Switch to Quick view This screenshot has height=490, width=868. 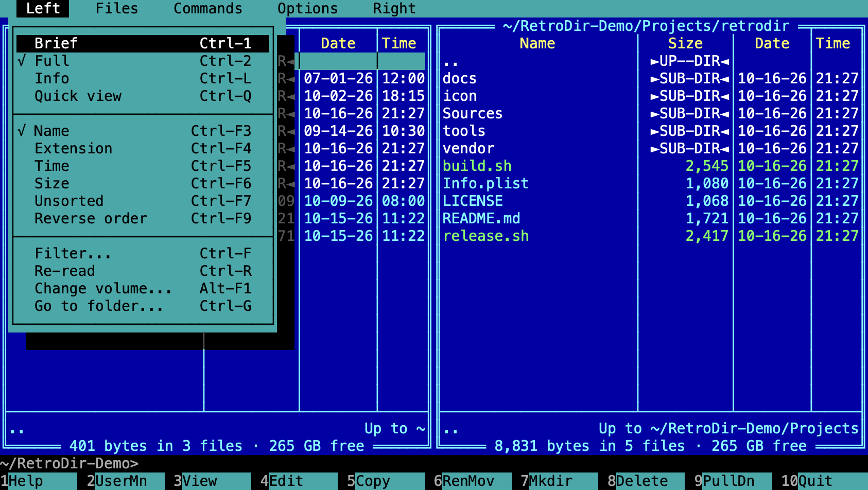coord(143,96)
